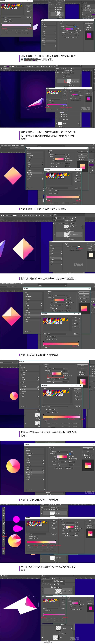Click 确定 in first diamond's gradient editor
95x644 pixels.
click(x=77, y=173)
